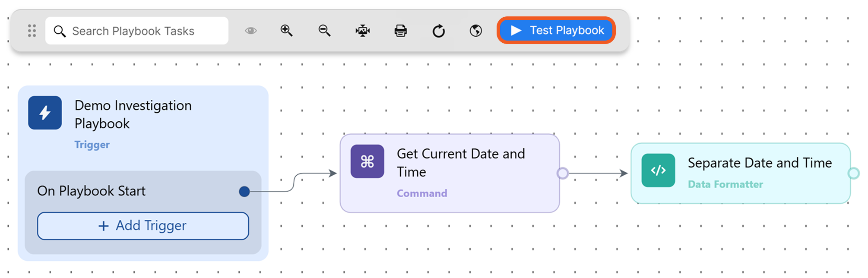This screenshot has width=868, height=278.
Task: Open the Get Current Date and Time node
Action: tap(461, 163)
